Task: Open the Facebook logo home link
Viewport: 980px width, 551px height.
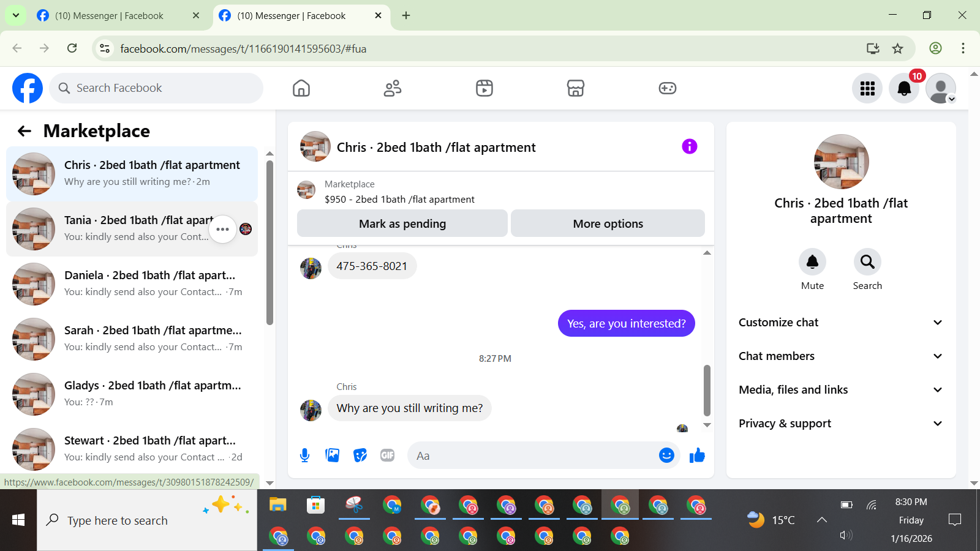Action: (x=28, y=88)
